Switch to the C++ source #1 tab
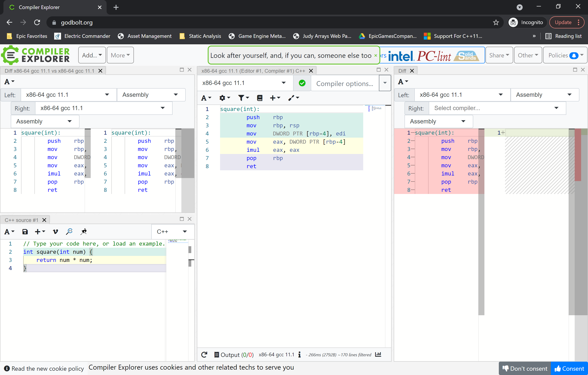This screenshot has width=588, height=375. pos(21,220)
